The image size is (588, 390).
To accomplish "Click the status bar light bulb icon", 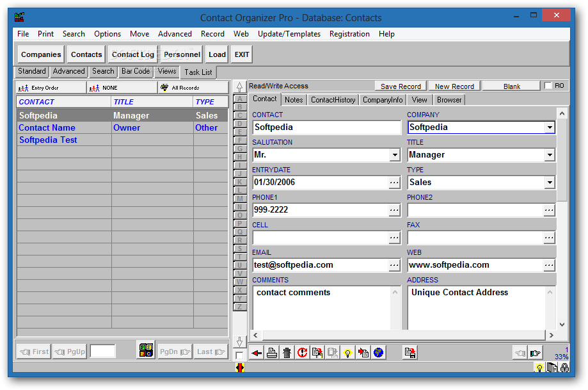I will coord(539,368).
